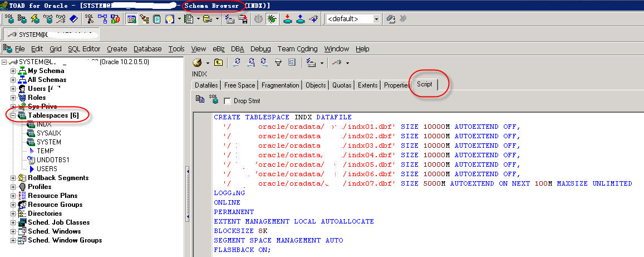Open the Database menu

pos(148,49)
